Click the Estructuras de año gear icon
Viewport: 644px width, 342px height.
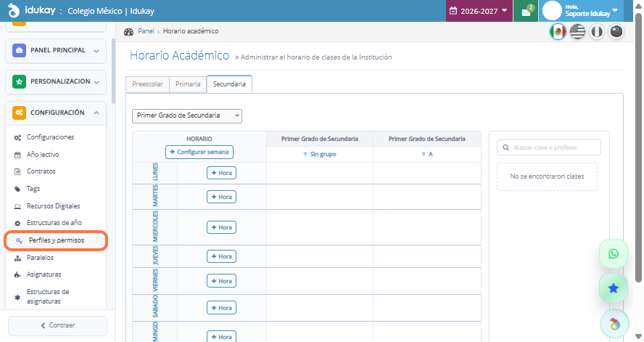17,223
